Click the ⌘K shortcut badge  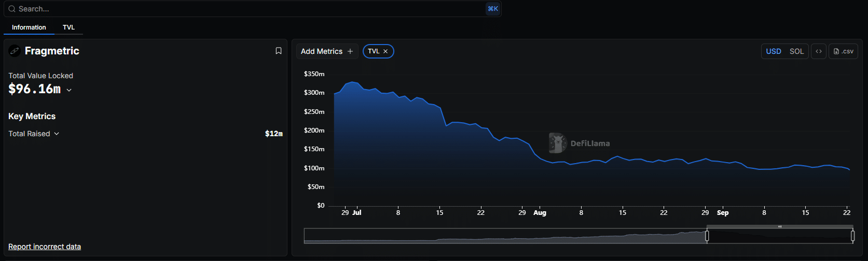pos(493,9)
